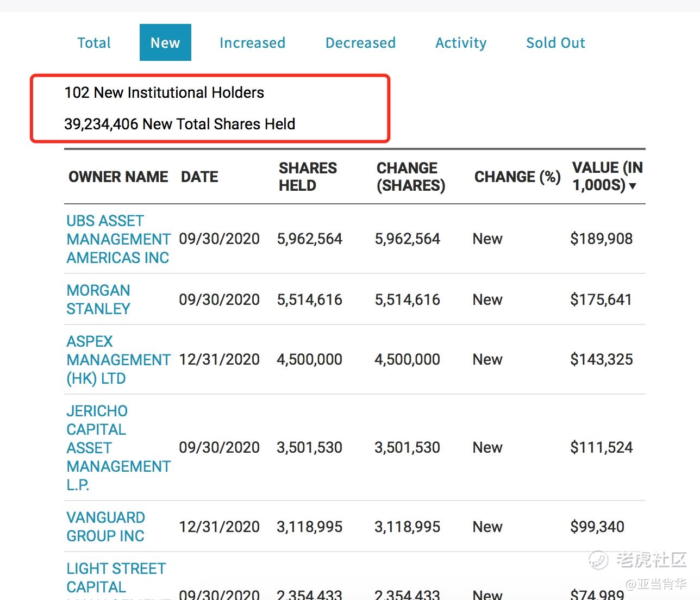This screenshot has height=600, width=700.
Task: Click UBS row change status New
Action: [487, 239]
